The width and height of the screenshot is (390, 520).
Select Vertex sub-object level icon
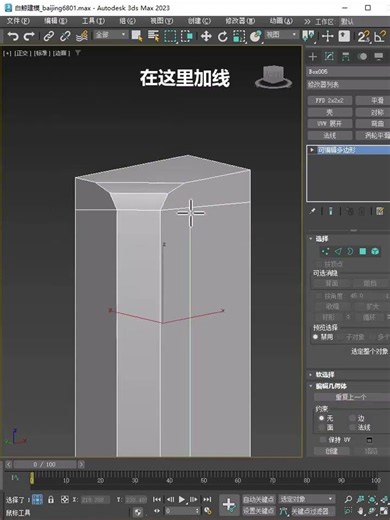325,251
